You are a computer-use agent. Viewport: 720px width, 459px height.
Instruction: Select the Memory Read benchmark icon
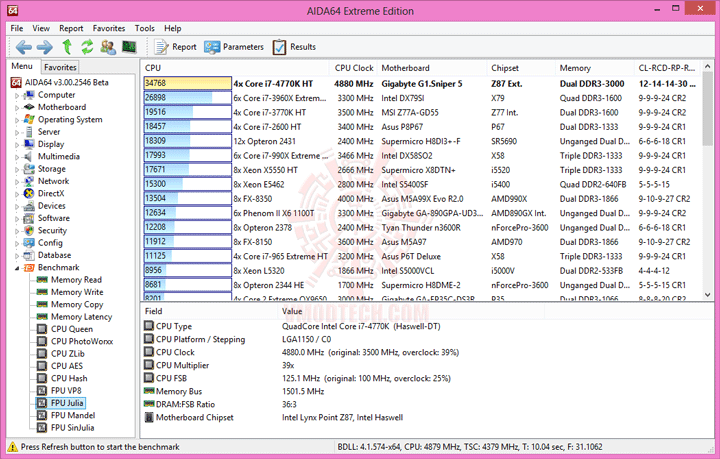click(42, 280)
